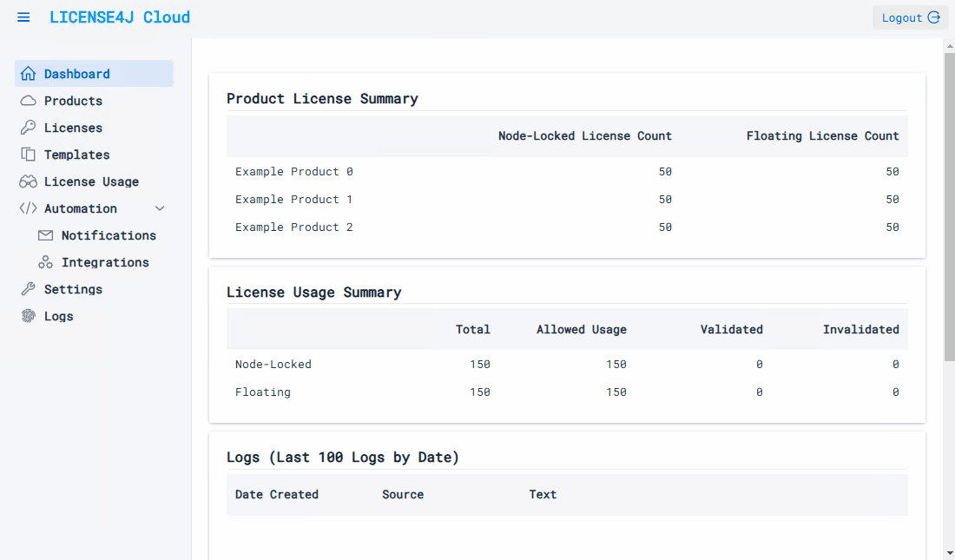The image size is (955, 560).
Task: Click the Node-Locked total value 150
Action: click(x=480, y=364)
